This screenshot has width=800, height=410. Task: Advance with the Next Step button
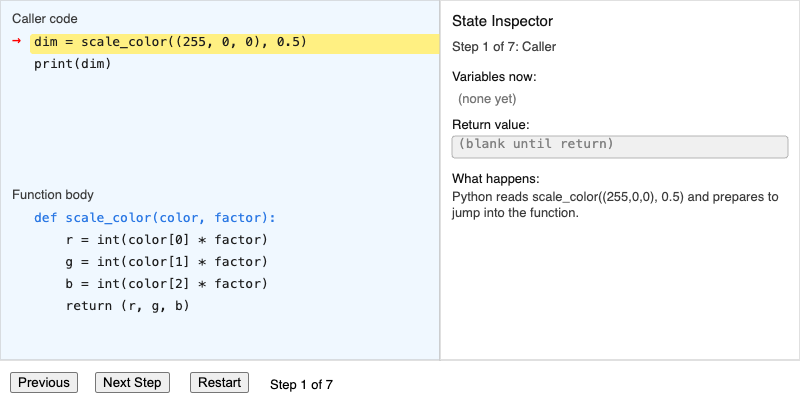point(132,382)
